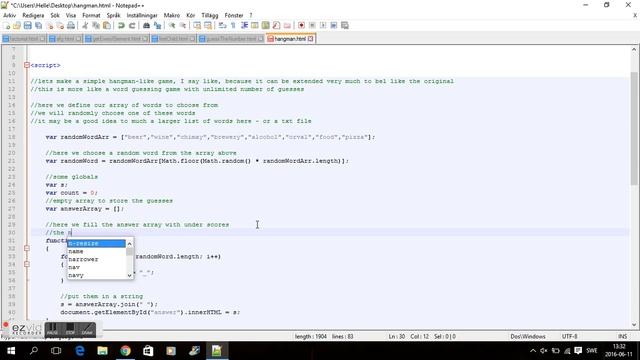Click the Task View taskbar icon
Image resolution: width=640 pixels, height=360 pixels.
56,351
